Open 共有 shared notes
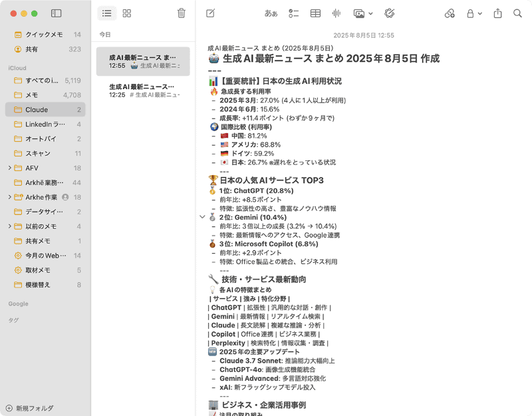 point(45,49)
